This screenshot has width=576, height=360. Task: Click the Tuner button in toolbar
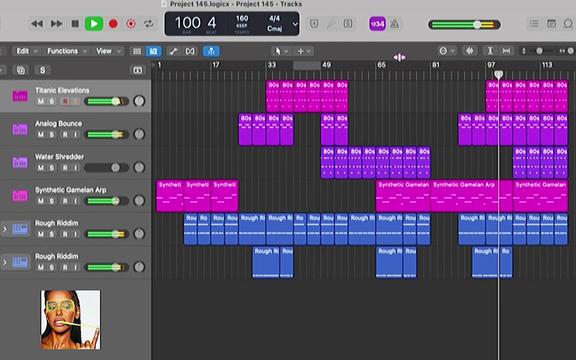pos(331,24)
